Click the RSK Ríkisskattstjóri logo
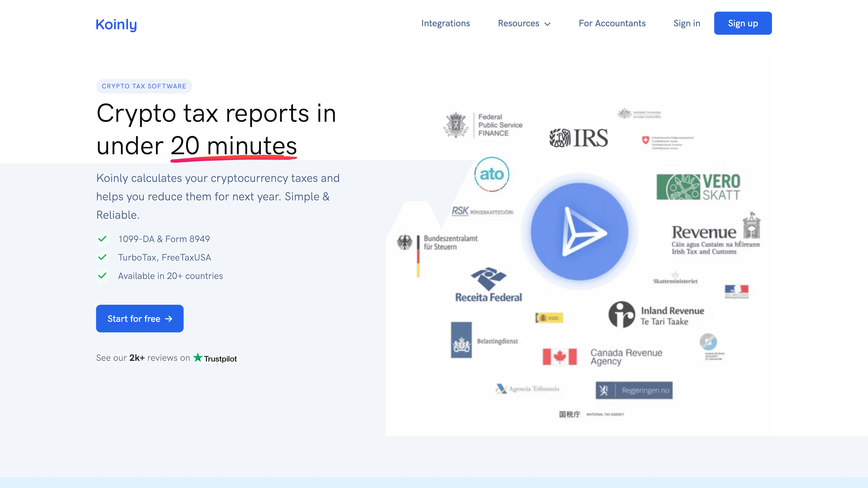Viewport: 868px width, 488px height. click(482, 211)
